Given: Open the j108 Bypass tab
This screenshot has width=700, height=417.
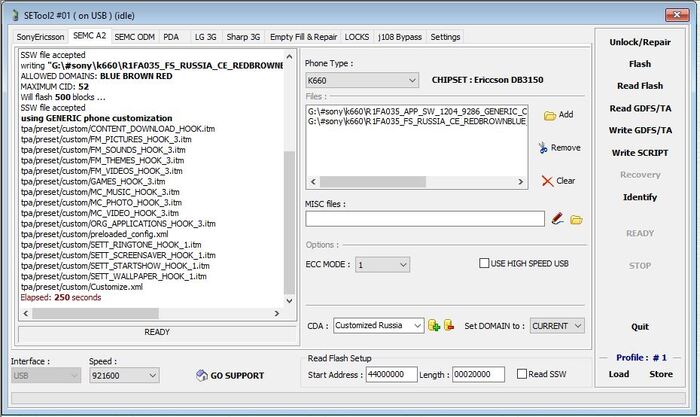Looking at the screenshot, I should point(400,37).
